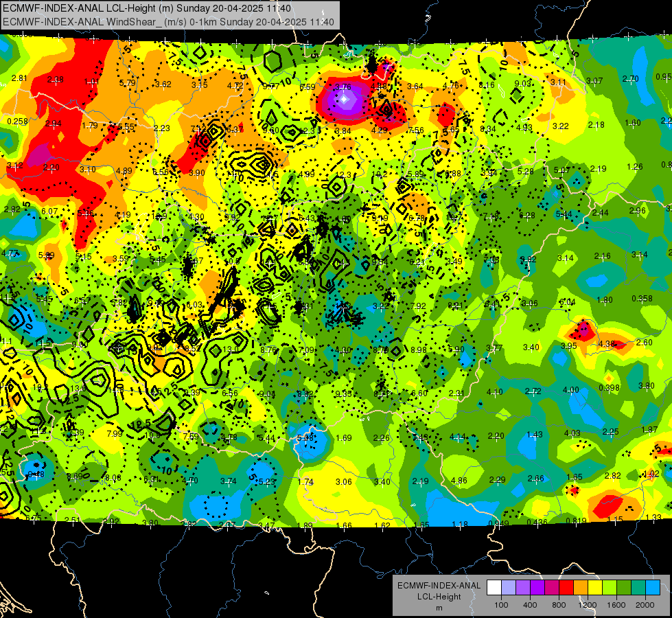The height and width of the screenshot is (618, 672).
Task: Click the LCL-Height (m) title line
Action: tap(147, 8)
